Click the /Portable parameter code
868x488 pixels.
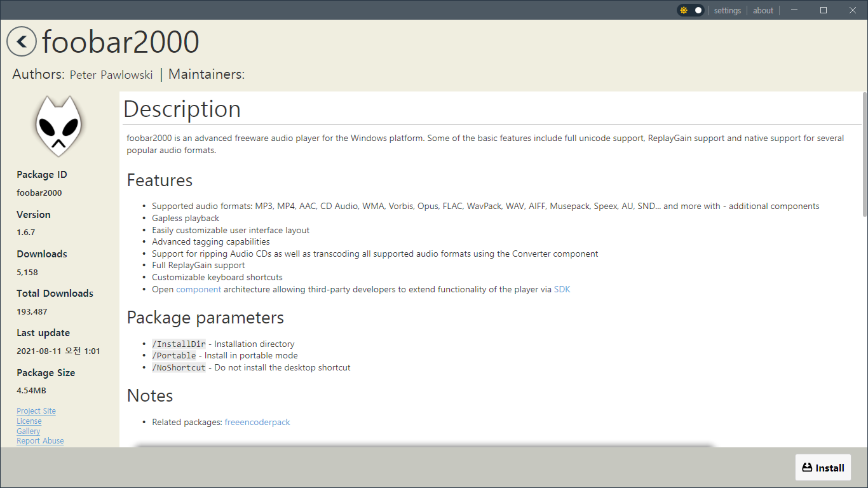click(x=174, y=356)
